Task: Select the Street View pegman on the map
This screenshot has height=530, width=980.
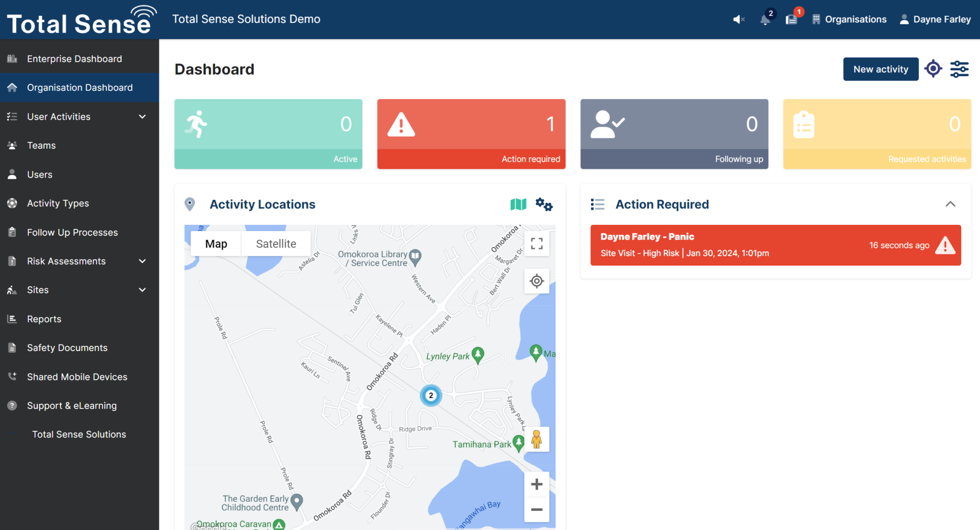Action: pos(537,439)
